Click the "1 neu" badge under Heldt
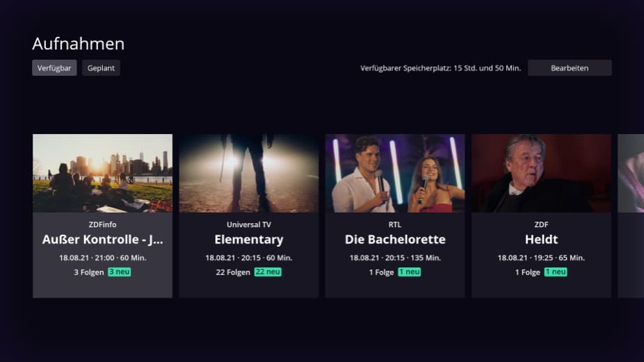The image size is (644, 362). click(556, 272)
